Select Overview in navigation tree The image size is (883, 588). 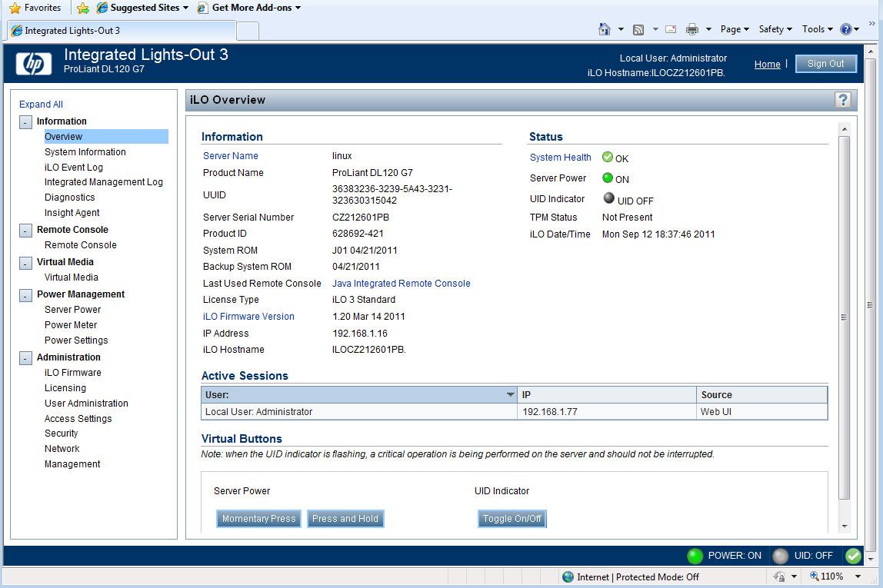[x=106, y=137]
